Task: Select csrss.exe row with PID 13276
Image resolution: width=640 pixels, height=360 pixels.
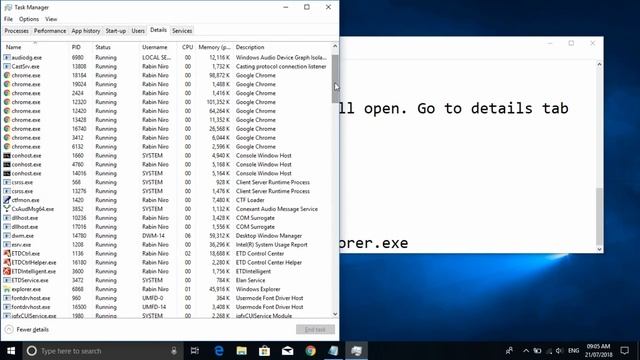Action: (167, 191)
